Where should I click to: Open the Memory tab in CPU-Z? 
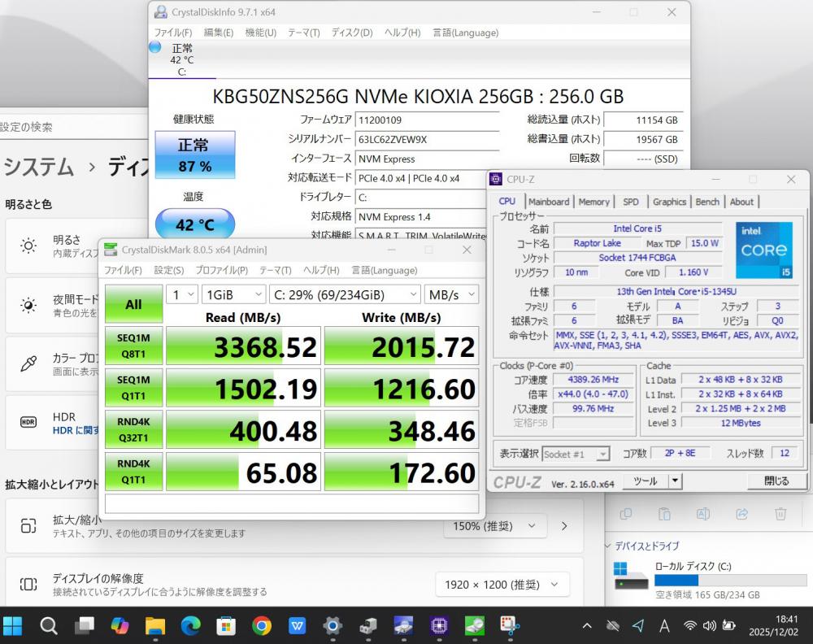(593, 202)
